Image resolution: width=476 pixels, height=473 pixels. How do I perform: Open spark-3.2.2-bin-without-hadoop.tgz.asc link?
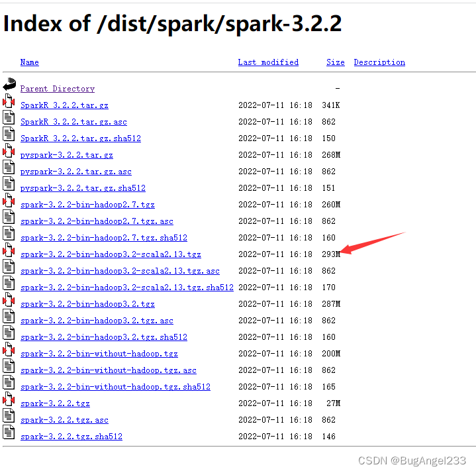tap(109, 370)
